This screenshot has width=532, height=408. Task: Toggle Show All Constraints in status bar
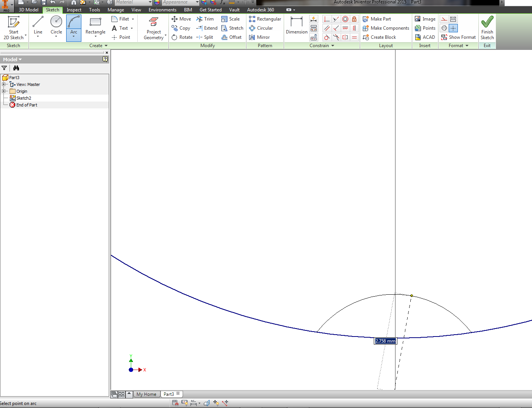point(185,403)
